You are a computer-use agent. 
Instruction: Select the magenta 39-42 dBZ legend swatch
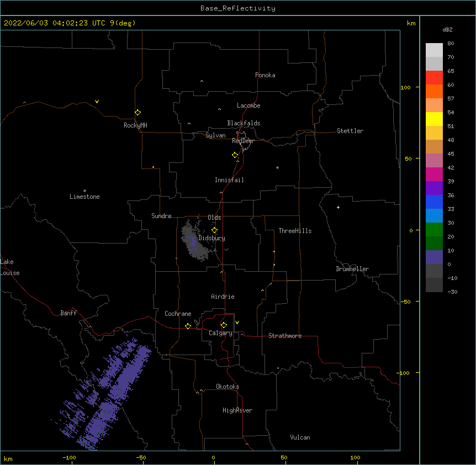pos(434,174)
